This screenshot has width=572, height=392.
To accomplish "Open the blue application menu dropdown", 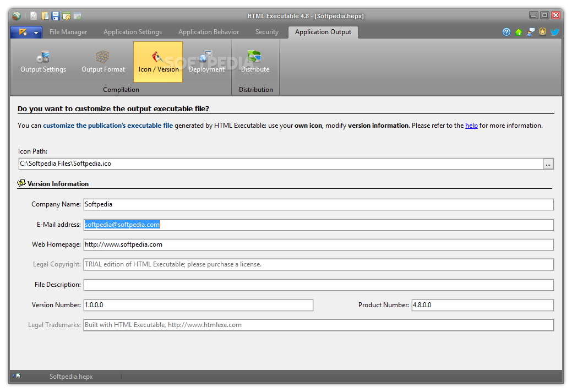I will coord(26,32).
